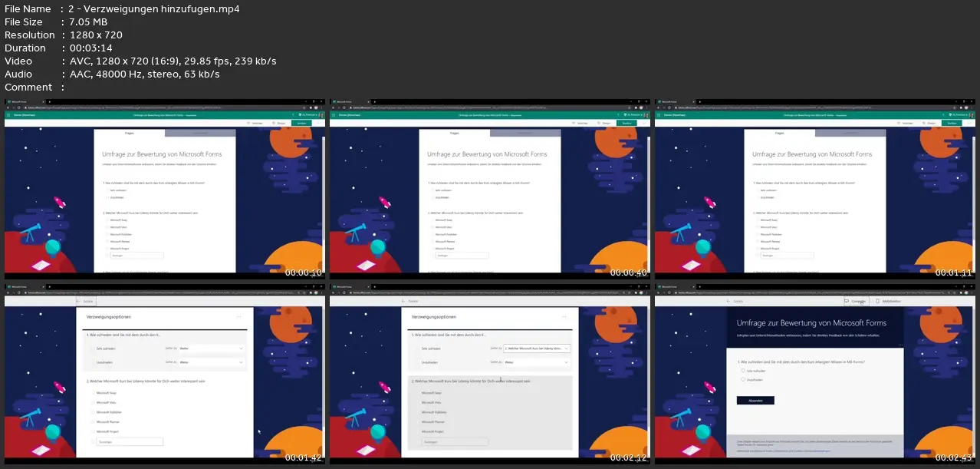
Task: Select Sehr zufrieden radio in 00:00:10 frame
Action: 107,190
